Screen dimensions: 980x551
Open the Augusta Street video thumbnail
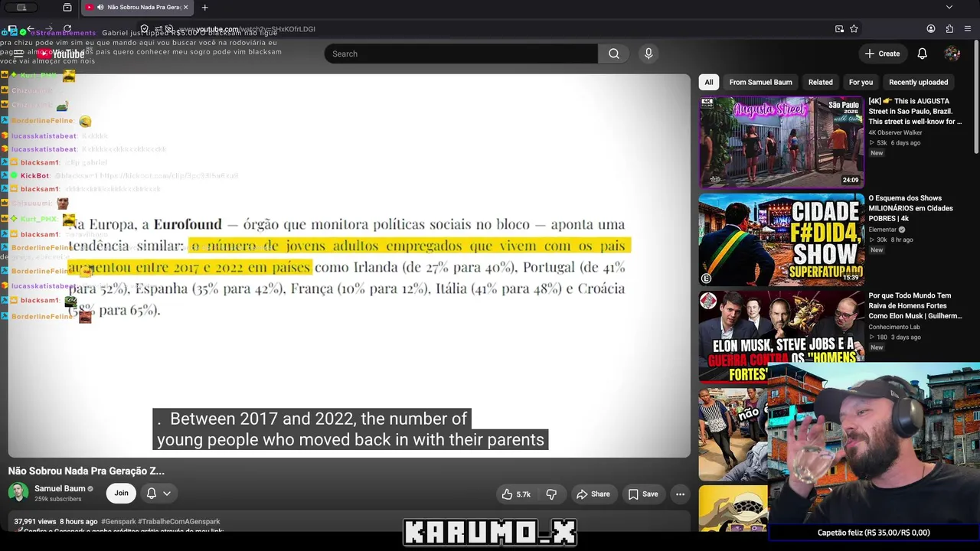[782, 142]
